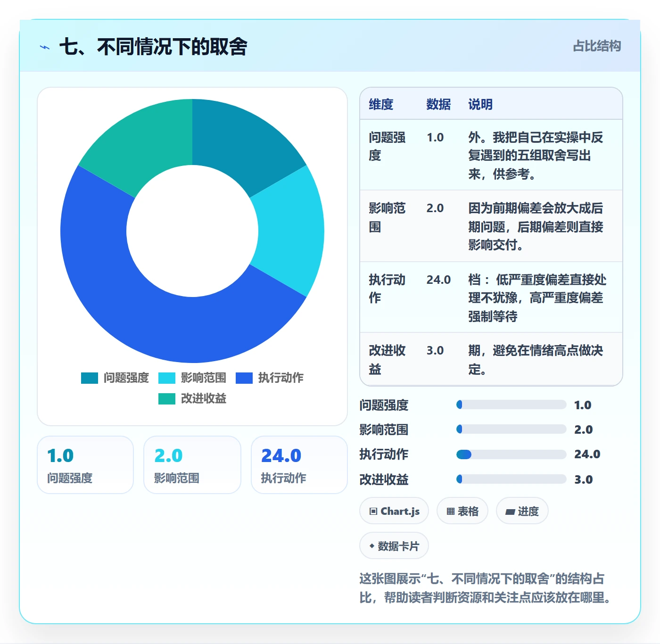660x644 pixels.
Task: Open the 24.0 执行动作 stat card
Action: click(299, 465)
